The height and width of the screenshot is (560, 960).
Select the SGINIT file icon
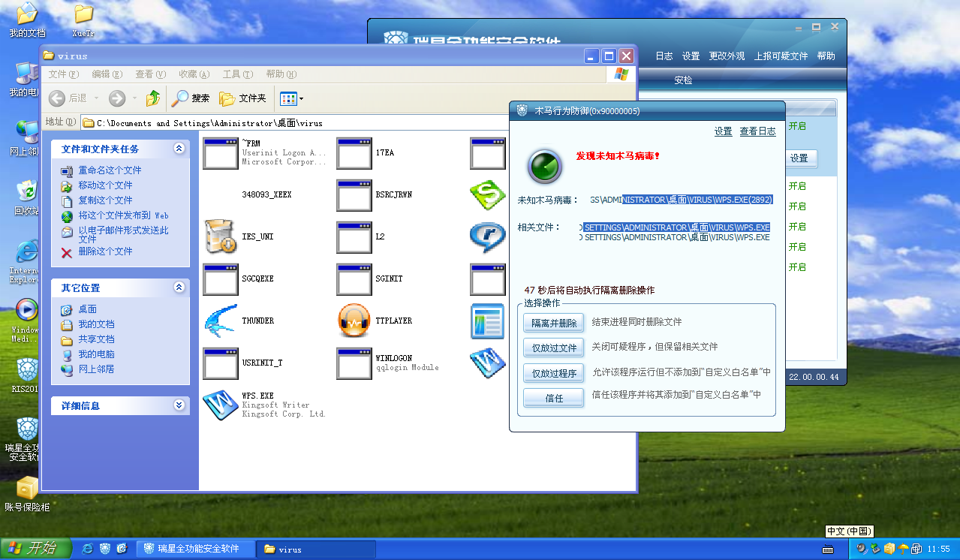[354, 278]
